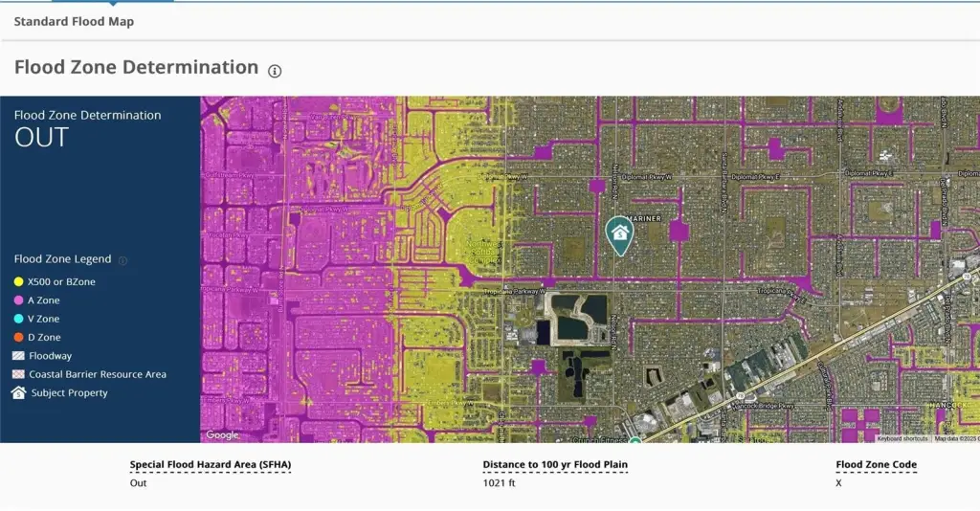Click green Crunch Fitness marker at map bottom

point(635,440)
